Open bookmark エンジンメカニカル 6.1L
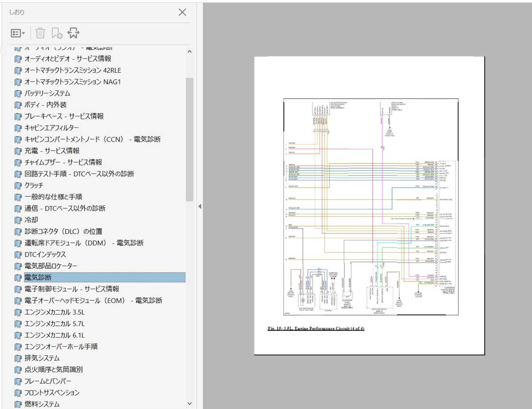Screen dimensions: 532x409 55,335
